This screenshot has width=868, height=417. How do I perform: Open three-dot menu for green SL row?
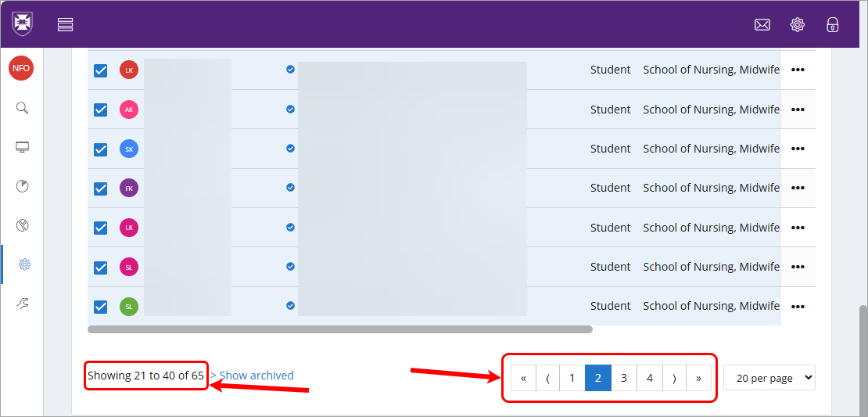(x=798, y=306)
